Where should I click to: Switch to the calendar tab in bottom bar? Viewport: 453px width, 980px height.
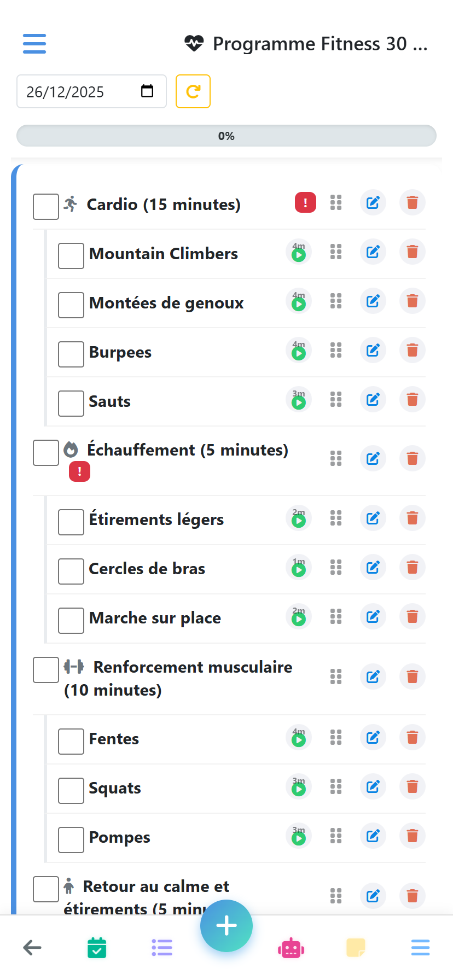click(x=97, y=948)
